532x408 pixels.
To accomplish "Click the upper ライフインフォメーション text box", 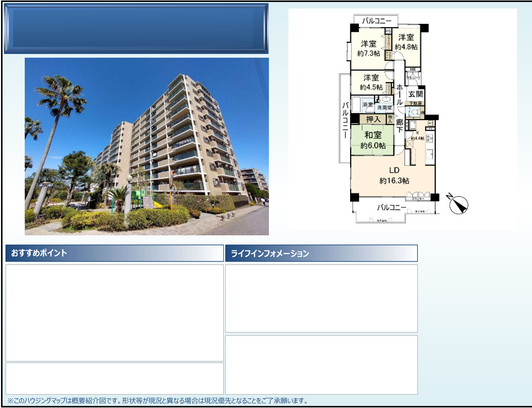I will 321,298.
